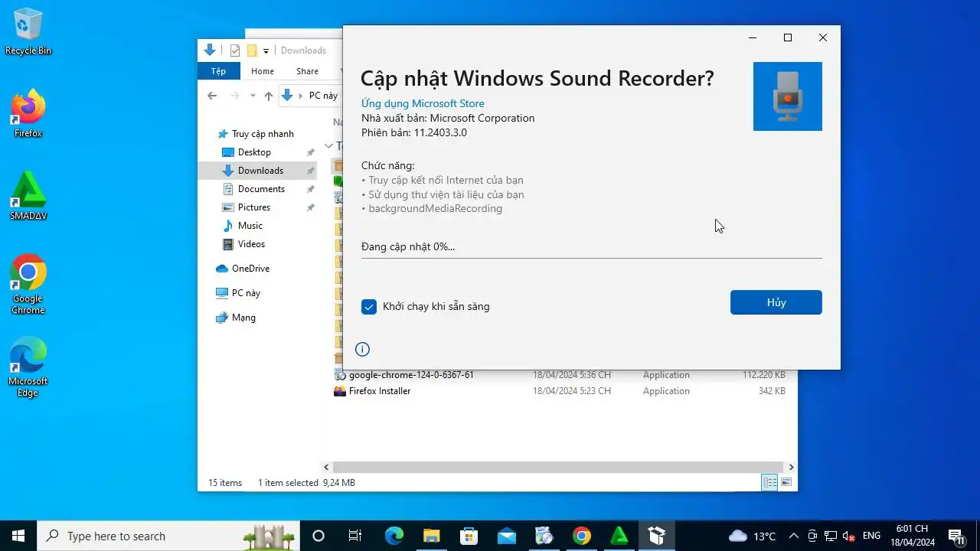Switch to the Share ribbon tab

point(307,71)
